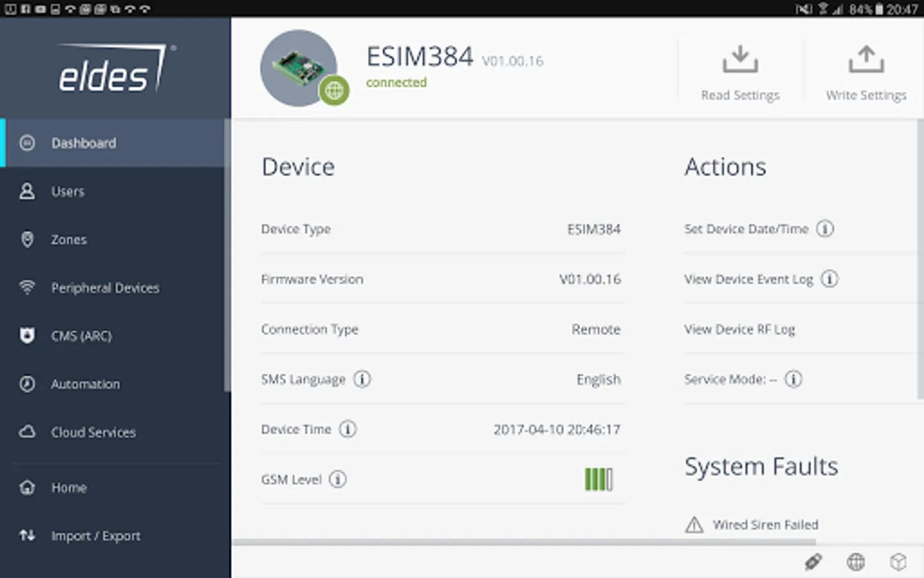
Task: Click the Read Settings download icon
Action: coord(740,59)
